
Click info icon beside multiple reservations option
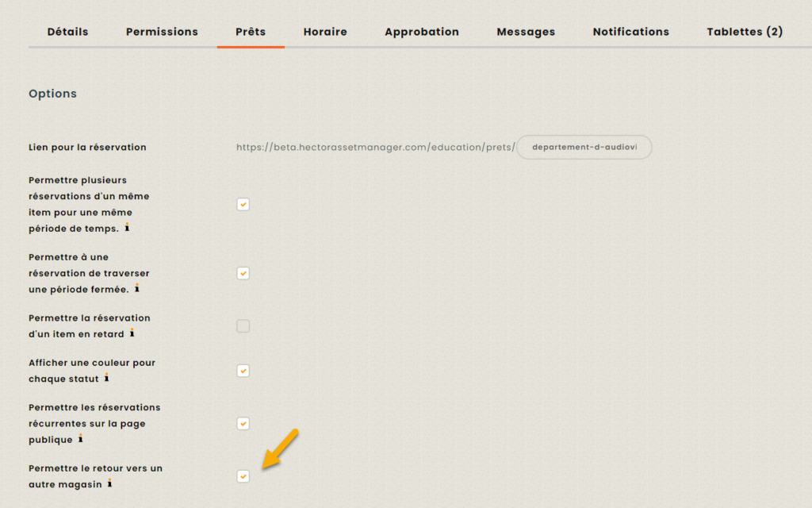(x=127, y=228)
